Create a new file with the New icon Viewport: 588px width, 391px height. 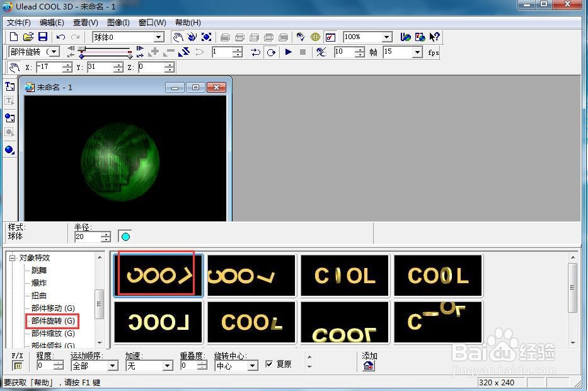(14, 37)
